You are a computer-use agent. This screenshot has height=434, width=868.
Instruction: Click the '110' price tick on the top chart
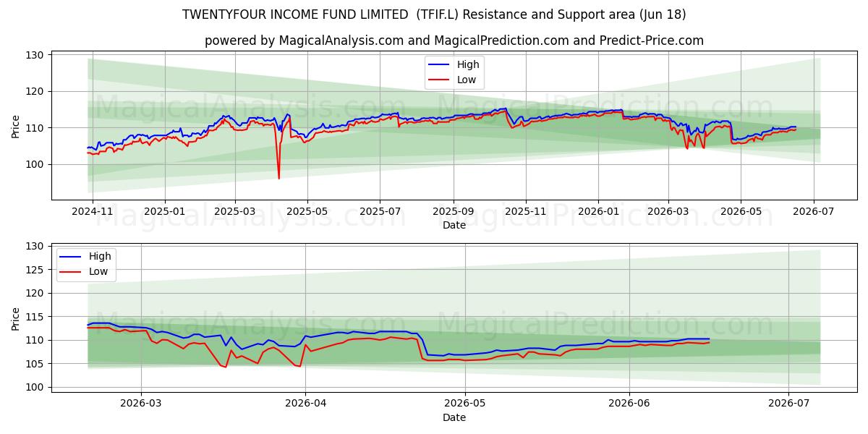click(36, 128)
